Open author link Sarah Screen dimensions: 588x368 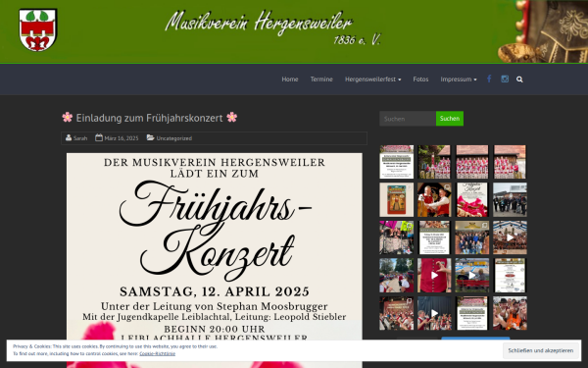(80, 138)
